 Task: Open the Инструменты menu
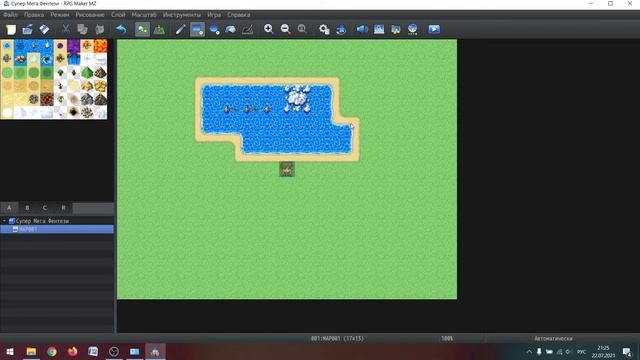[182, 15]
